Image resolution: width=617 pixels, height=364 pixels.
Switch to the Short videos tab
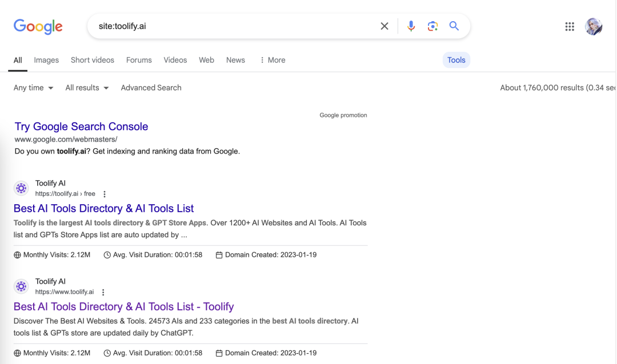click(93, 60)
